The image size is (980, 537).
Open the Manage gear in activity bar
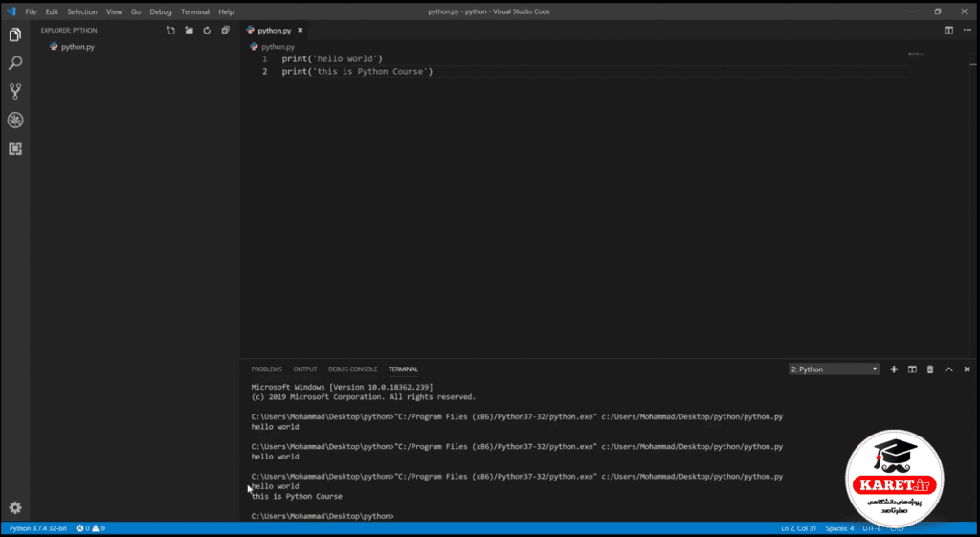pos(15,507)
